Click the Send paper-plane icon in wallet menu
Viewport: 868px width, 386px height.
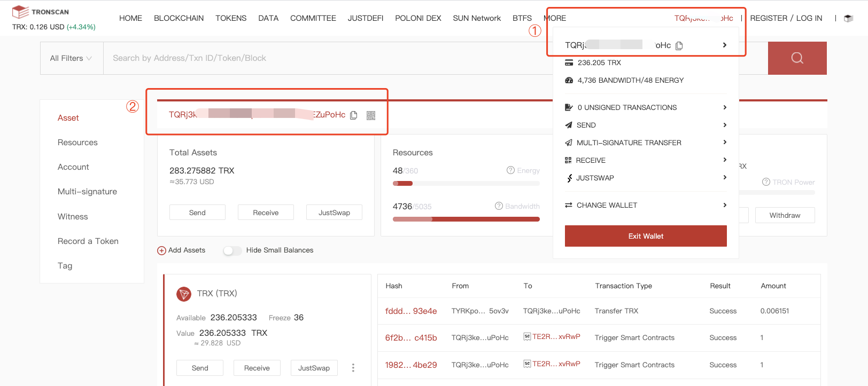coord(569,125)
